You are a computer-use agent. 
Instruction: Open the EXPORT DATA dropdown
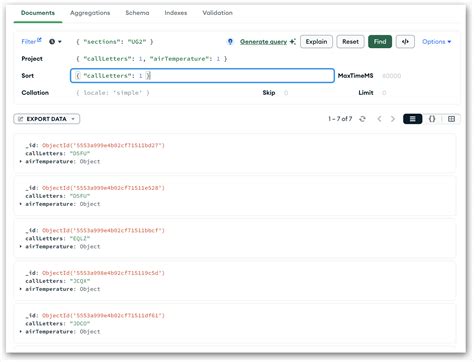(47, 119)
